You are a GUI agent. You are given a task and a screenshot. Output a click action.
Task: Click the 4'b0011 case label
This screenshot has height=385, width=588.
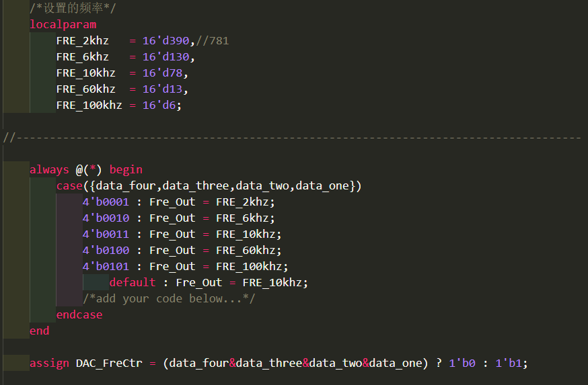tap(106, 234)
